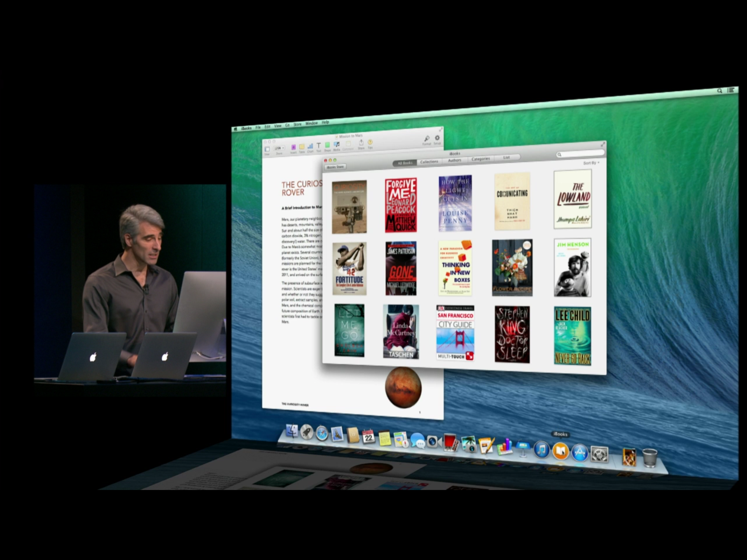The width and height of the screenshot is (747, 560).
Task: Click the Insert icon in Pages toolbar
Action: click(293, 147)
